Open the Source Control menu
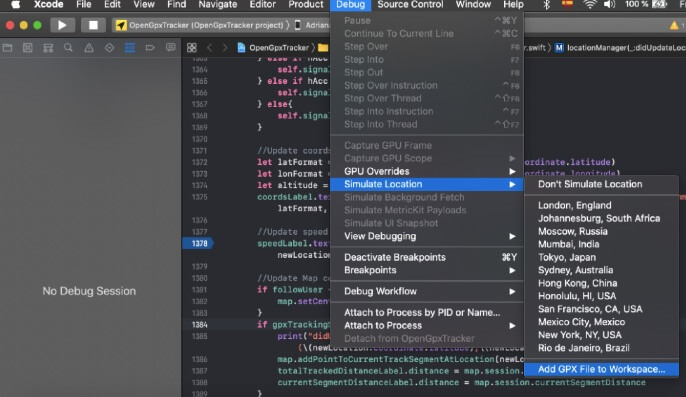This screenshot has height=397, width=686. pos(410,5)
